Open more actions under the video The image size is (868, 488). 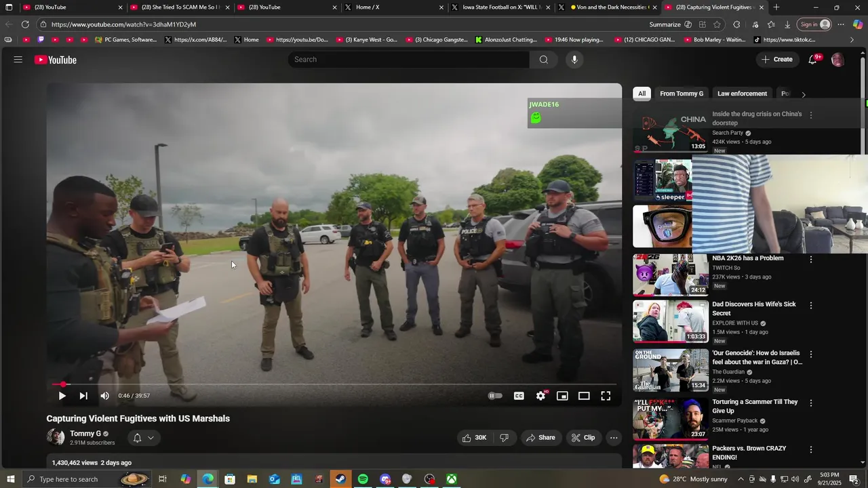pos(614,438)
